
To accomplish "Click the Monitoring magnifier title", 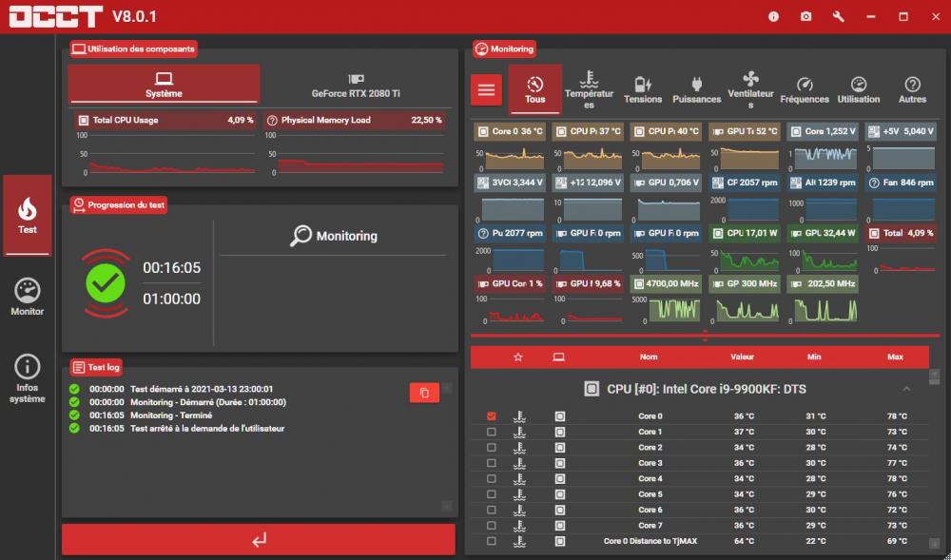I will tap(333, 236).
